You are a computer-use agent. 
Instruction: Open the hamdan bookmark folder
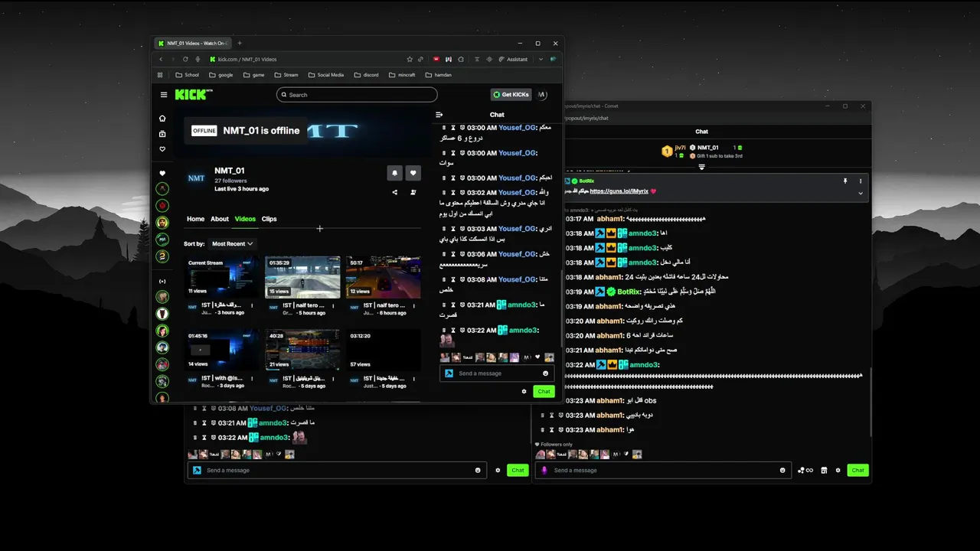pos(437,75)
